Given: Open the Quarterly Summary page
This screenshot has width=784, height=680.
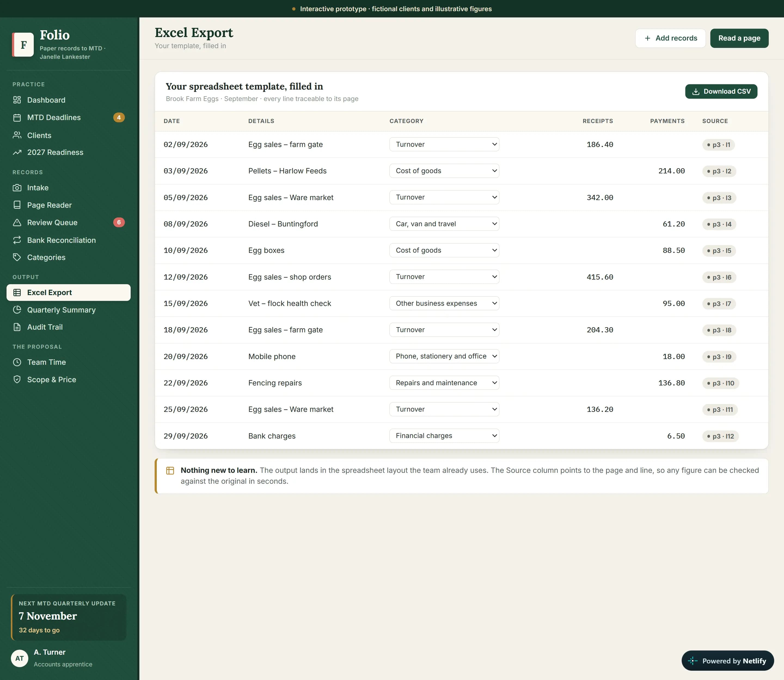Looking at the screenshot, I should pyautogui.click(x=68, y=310).
